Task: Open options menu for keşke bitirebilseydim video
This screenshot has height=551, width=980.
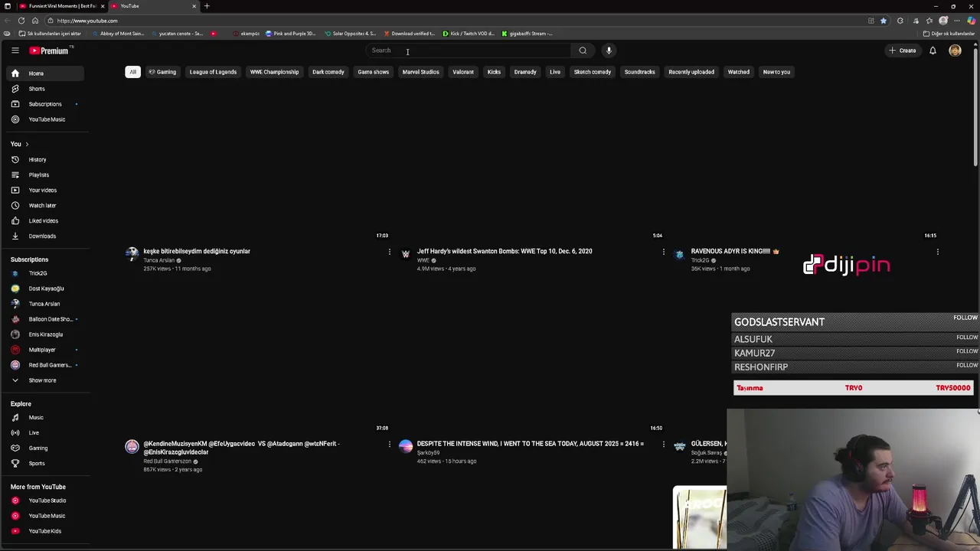Action: pos(389,252)
